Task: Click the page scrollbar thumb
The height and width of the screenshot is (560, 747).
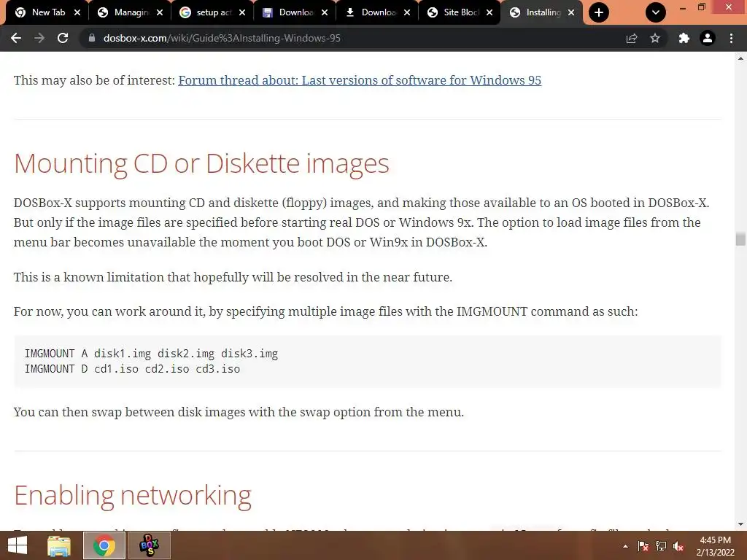Action: point(740,238)
